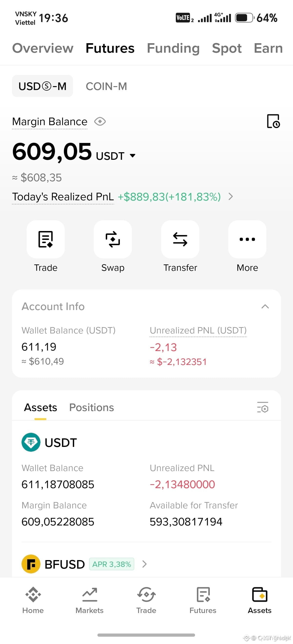Image resolution: width=293 pixels, height=644 pixels.
Task: Collapse the Account Info section
Action: pyautogui.click(x=265, y=306)
